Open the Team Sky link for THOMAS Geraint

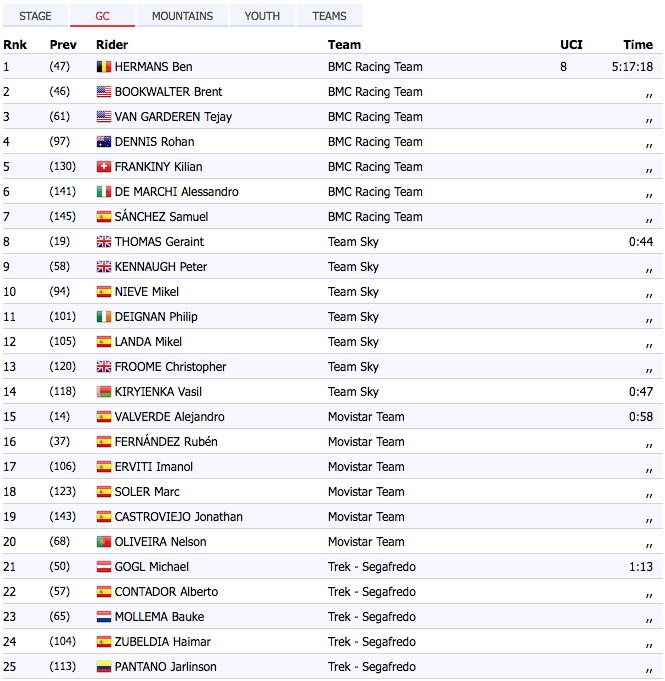[x=353, y=241]
